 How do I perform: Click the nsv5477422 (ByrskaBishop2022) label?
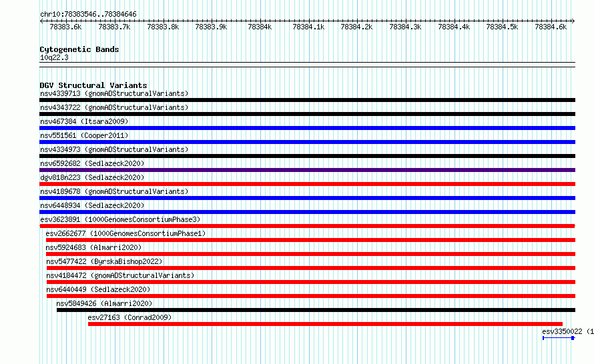104,261
